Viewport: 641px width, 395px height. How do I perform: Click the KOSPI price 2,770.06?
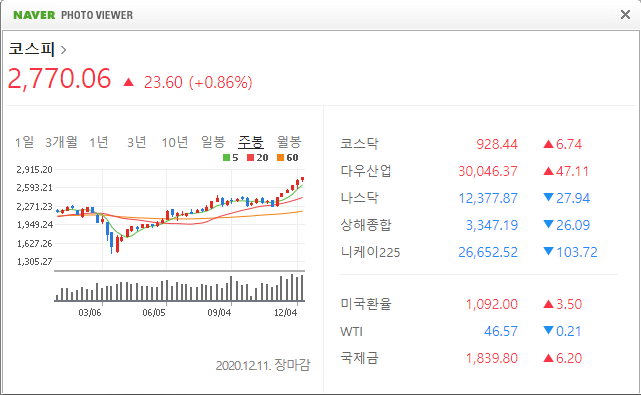point(59,79)
